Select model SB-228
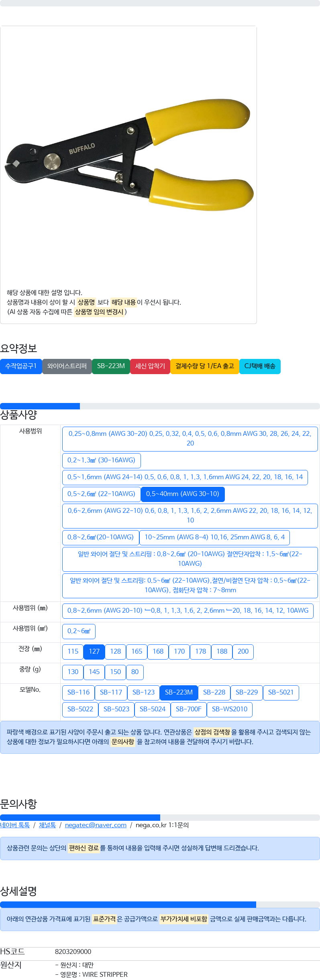 click(x=214, y=692)
